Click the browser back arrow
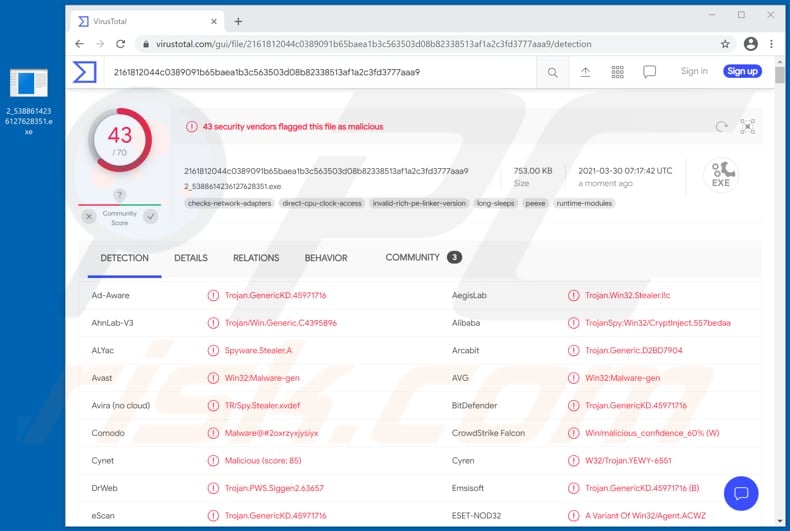This screenshot has height=531, width=790. [x=79, y=44]
